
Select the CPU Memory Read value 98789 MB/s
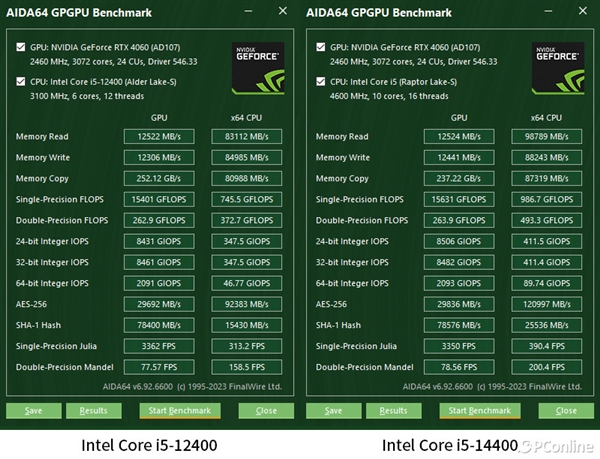pyautogui.click(x=547, y=137)
